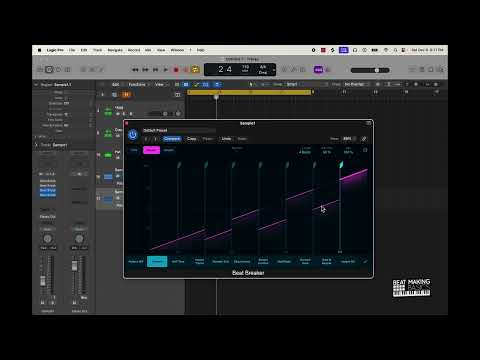Click the Quick Help button in control bar

pos(58,70)
